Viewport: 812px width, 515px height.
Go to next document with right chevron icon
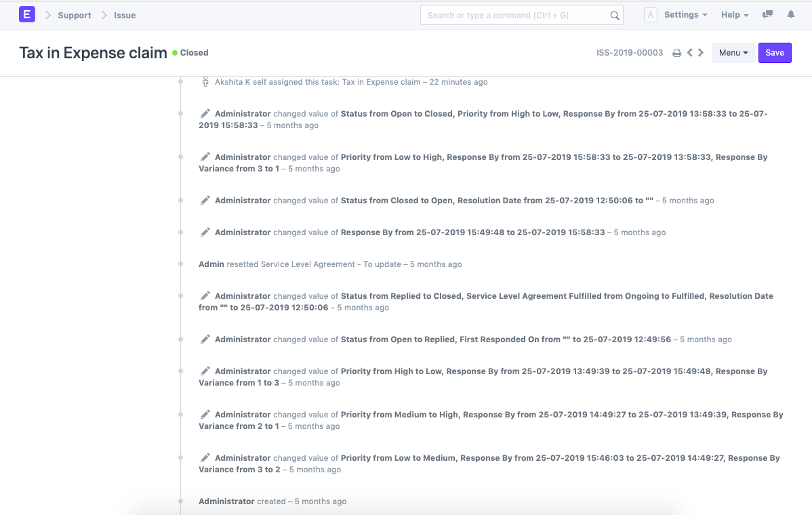[701, 52]
